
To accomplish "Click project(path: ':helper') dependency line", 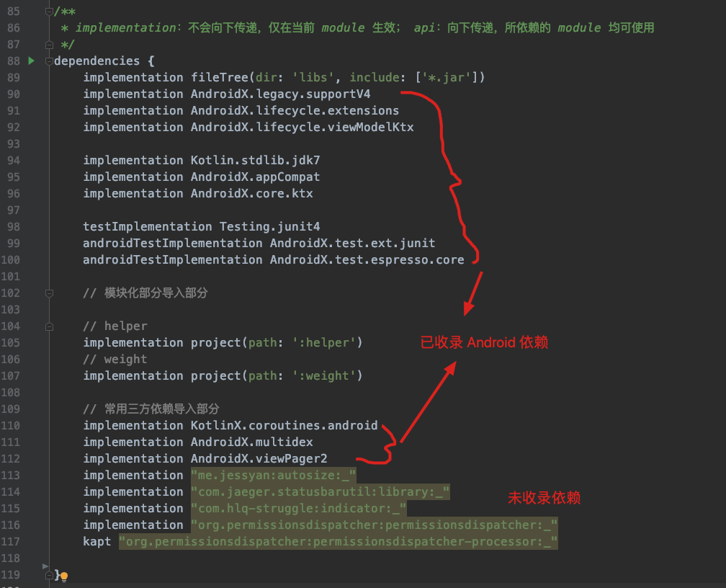I will point(223,343).
